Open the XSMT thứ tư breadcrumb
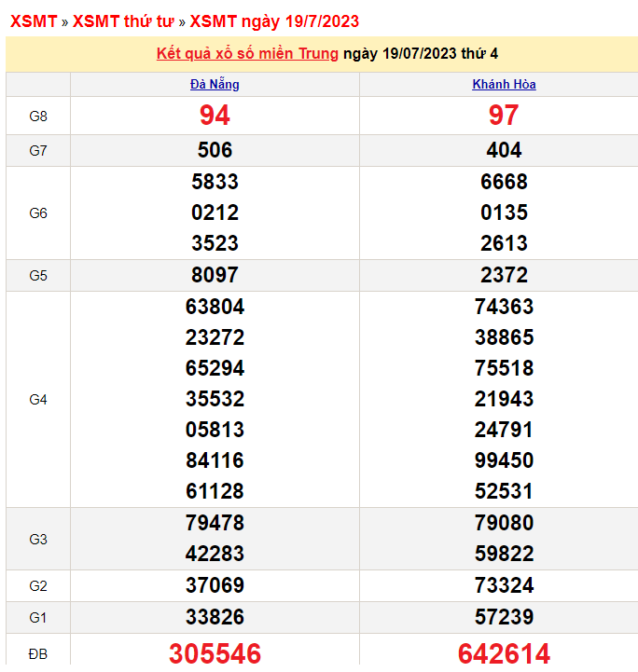The image size is (638, 672). pyautogui.click(x=123, y=21)
